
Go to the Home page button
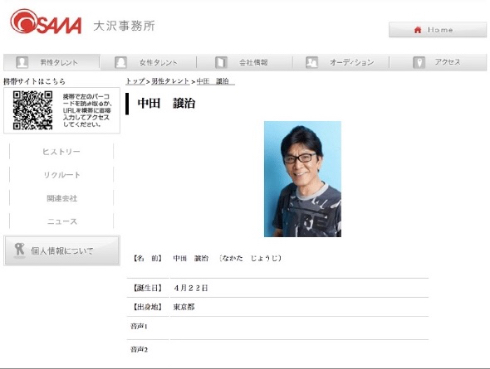(x=438, y=30)
